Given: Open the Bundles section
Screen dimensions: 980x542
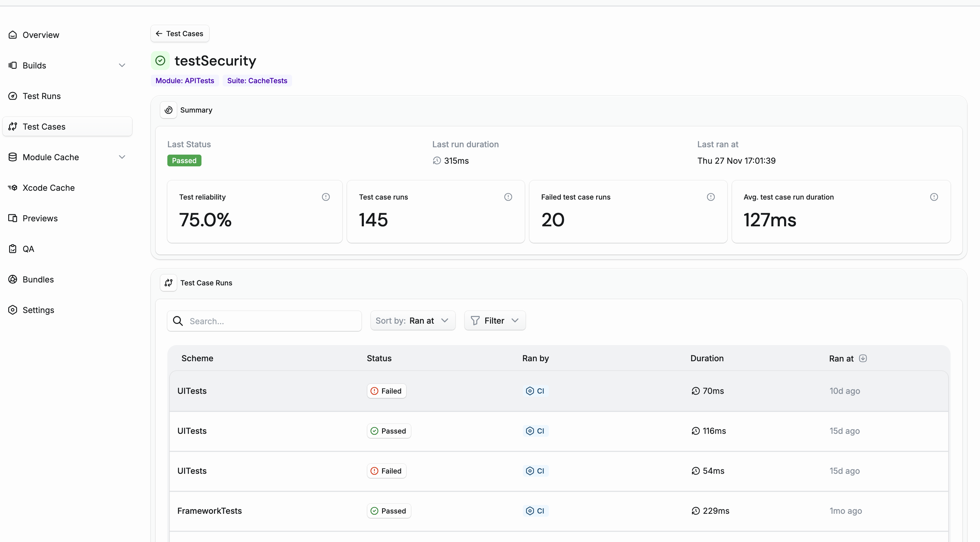Looking at the screenshot, I should tap(39, 279).
